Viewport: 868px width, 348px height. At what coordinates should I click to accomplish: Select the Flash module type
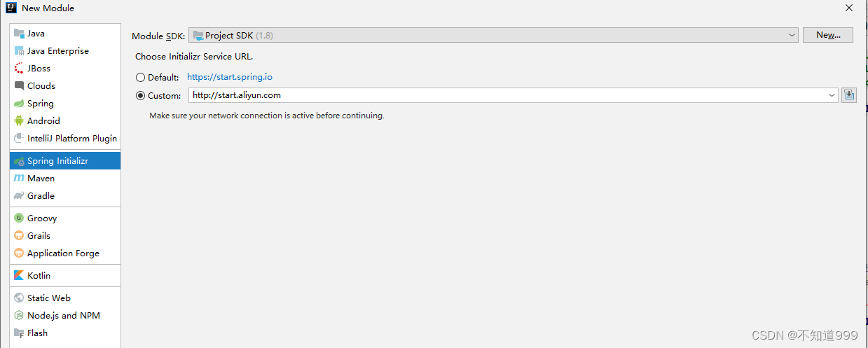click(x=65, y=333)
